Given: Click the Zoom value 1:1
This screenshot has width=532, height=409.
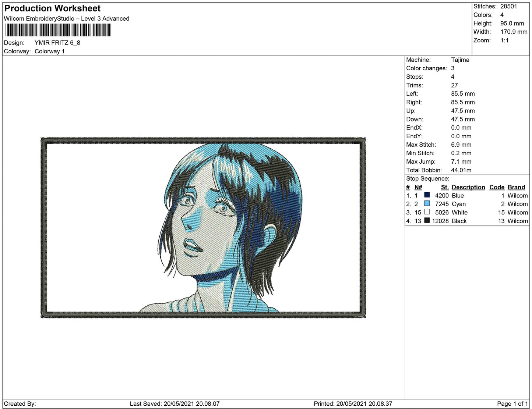Looking at the screenshot, I should tap(504, 40).
